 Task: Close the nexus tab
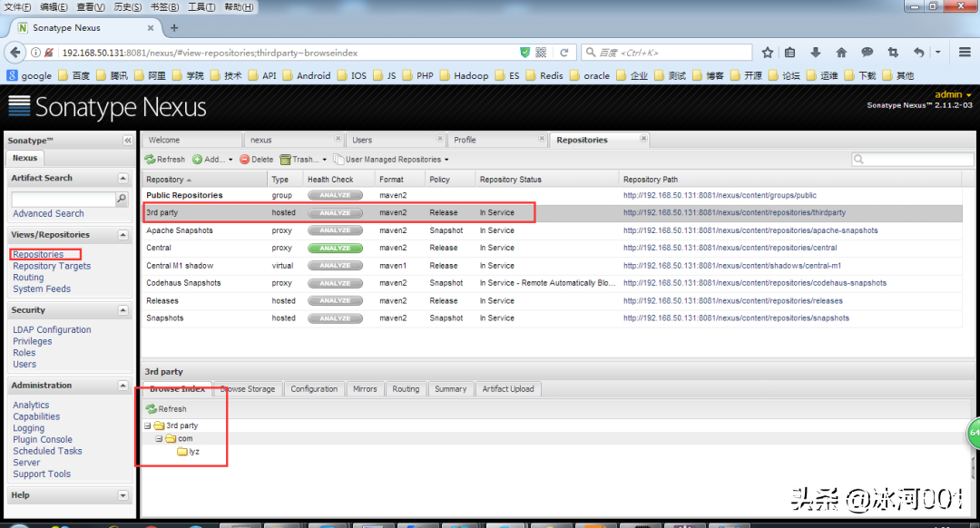pos(338,139)
